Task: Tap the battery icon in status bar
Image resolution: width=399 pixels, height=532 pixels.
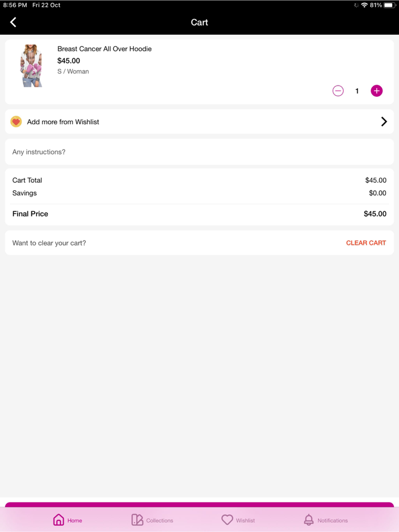Action: click(389, 5)
